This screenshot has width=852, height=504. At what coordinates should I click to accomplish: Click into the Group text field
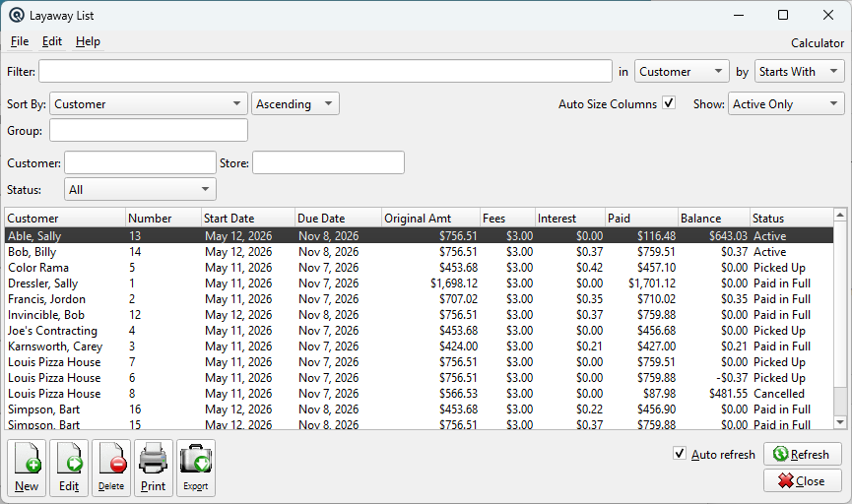[149, 130]
